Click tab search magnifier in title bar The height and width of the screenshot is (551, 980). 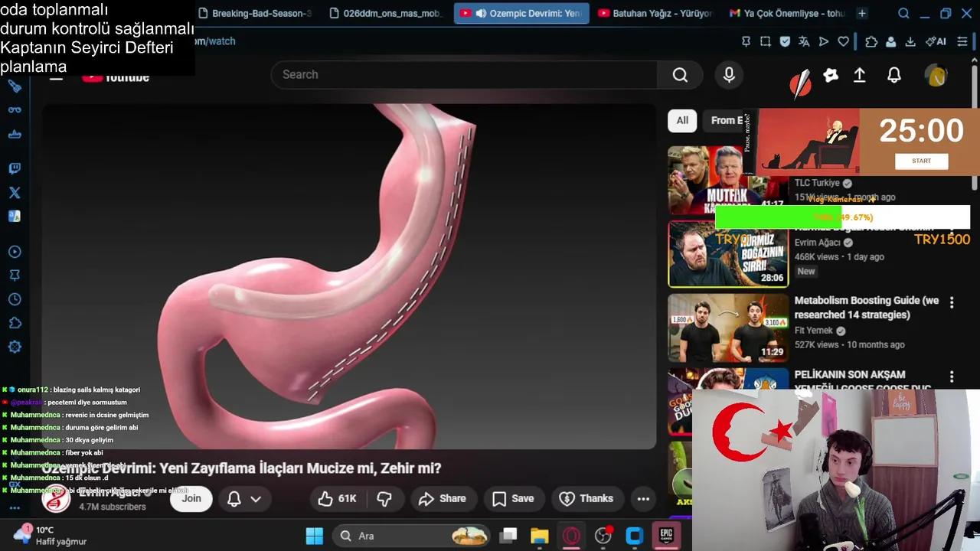pyautogui.click(x=903, y=13)
